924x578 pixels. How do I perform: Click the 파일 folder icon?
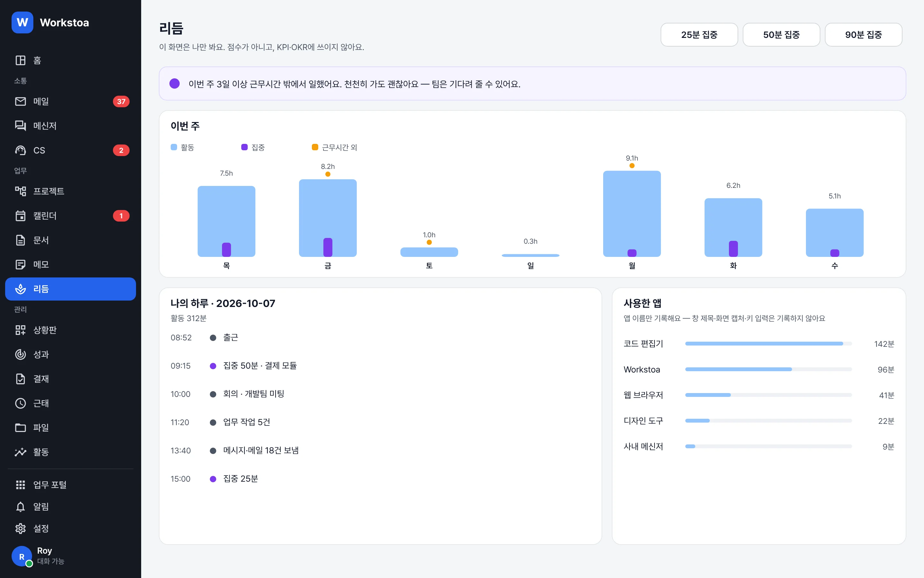tap(20, 427)
